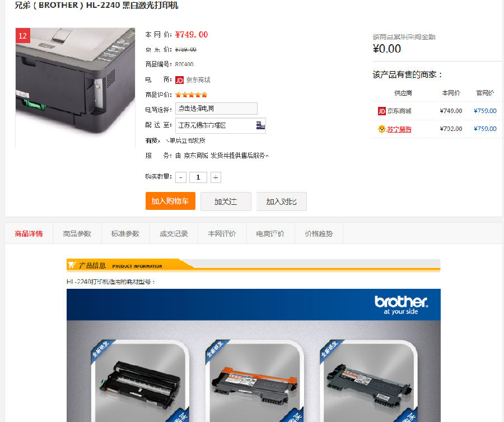504x422 pixels.
Task: Select the 成交记录 tab
Action: pyautogui.click(x=174, y=233)
